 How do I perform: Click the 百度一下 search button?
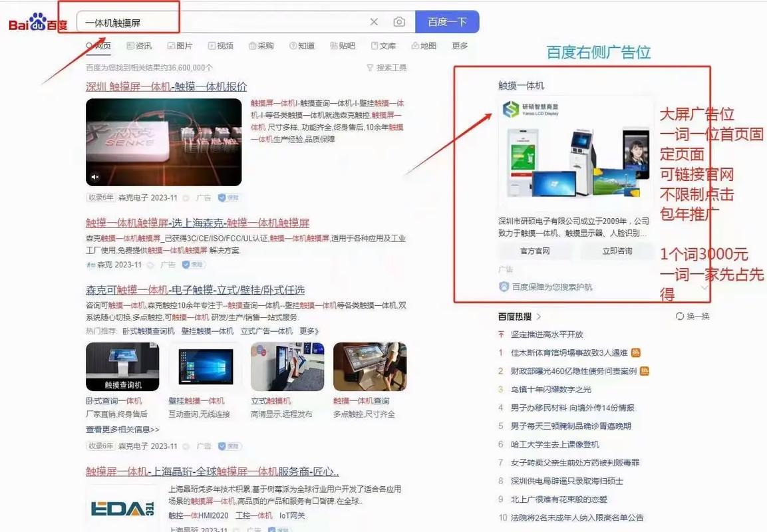(447, 22)
